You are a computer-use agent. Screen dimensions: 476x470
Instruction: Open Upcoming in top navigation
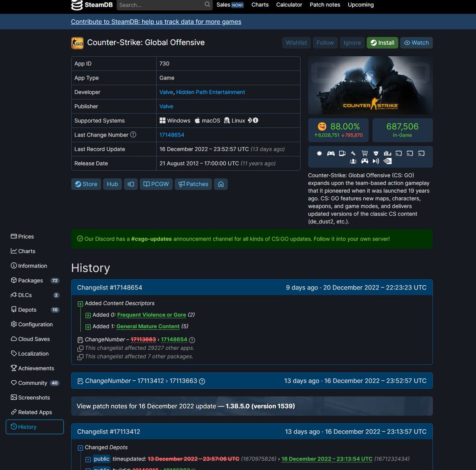pyautogui.click(x=361, y=5)
